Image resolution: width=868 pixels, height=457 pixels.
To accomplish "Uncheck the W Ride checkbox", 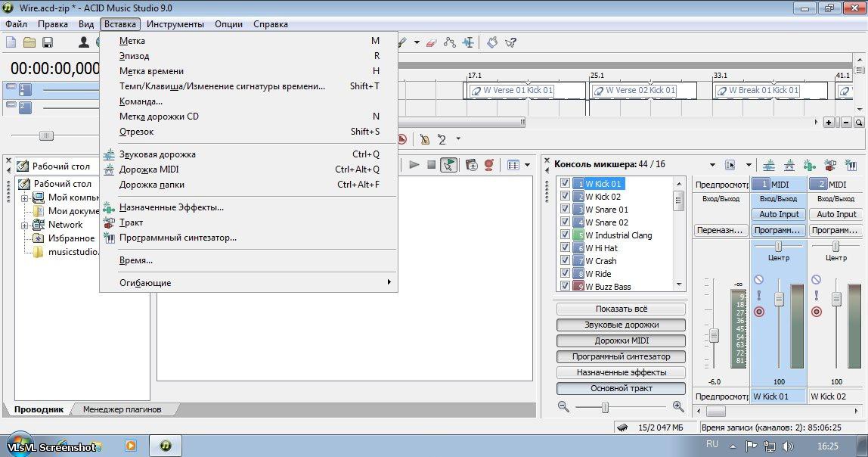I will pos(565,273).
